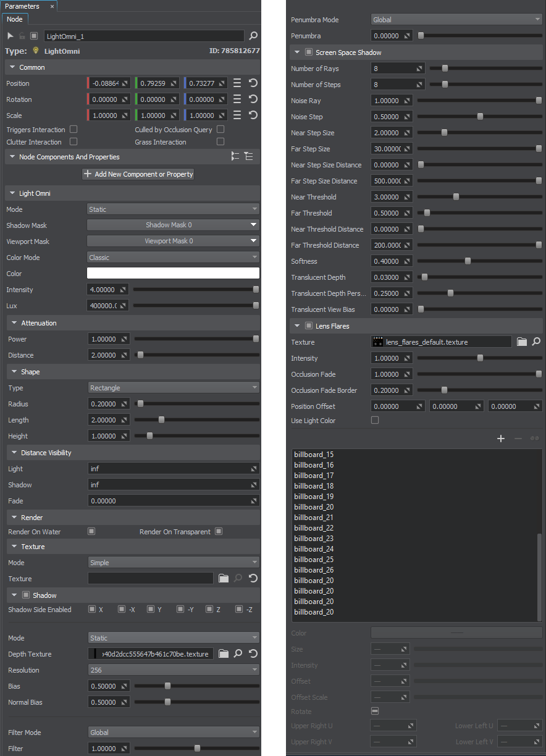The image size is (546, 756).
Task: Click the lens flares texture thumbnail icon
Action: [378, 342]
